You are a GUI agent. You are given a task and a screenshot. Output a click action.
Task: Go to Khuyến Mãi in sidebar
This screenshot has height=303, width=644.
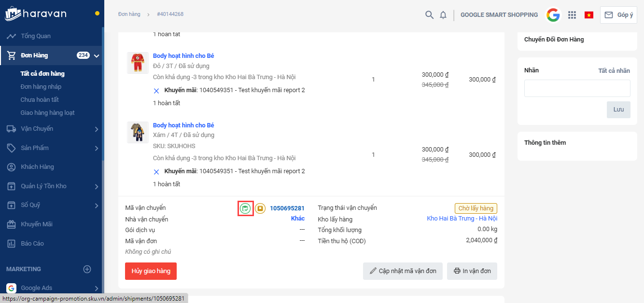[x=37, y=224]
